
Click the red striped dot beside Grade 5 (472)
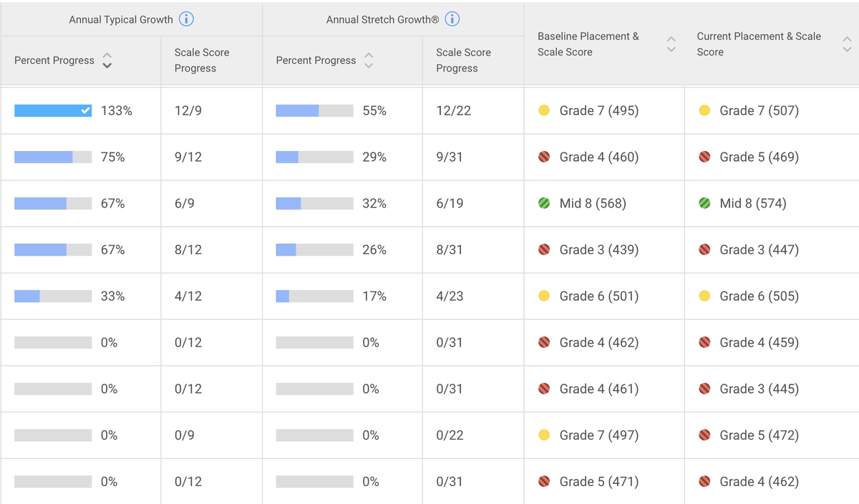[x=704, y=435]
